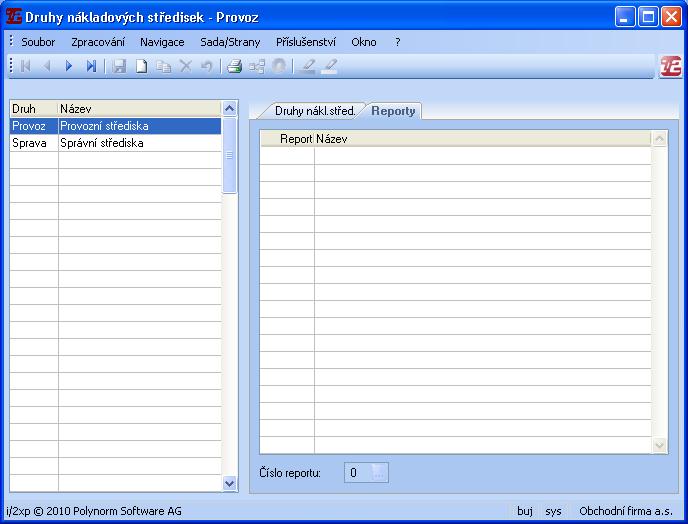Image resolution: width=688 pixels, height=524 pixels.
Task: Click the Print icon
Action: [234, 66]
